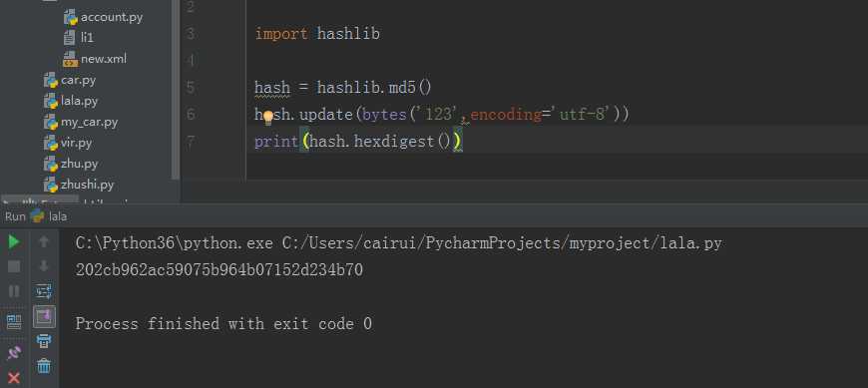
Task: Click line 5 in the editor gutter
Action: pyautogui.click(x=191, y=88)
